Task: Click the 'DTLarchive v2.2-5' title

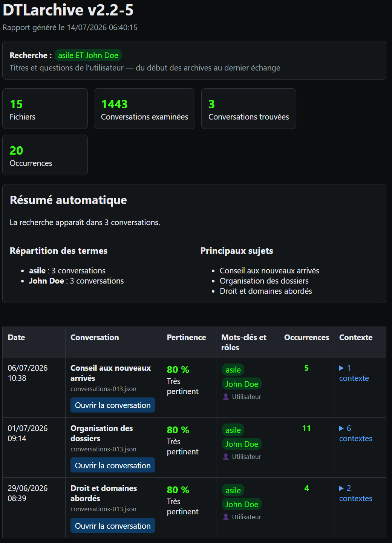Action: (68, 10)
